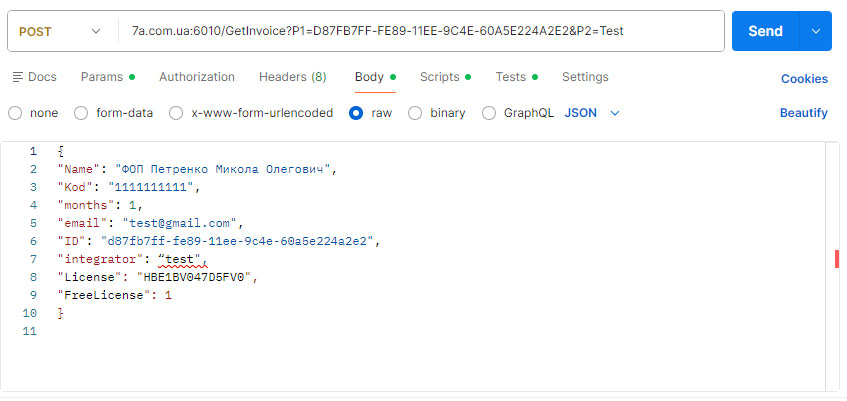Viewport: 847px width, 401px height.
Task: Switch to the Params tab
Action: (107, 77)
